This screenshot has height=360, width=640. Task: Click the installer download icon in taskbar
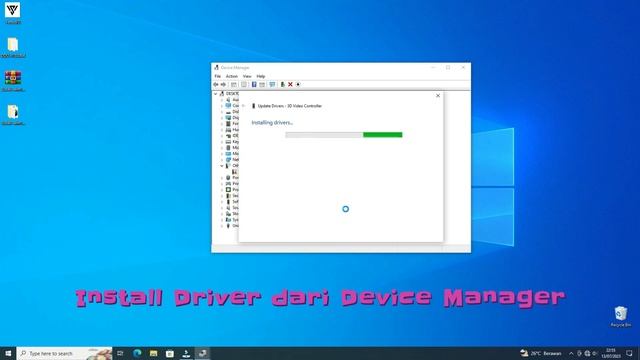coord(186,353)
